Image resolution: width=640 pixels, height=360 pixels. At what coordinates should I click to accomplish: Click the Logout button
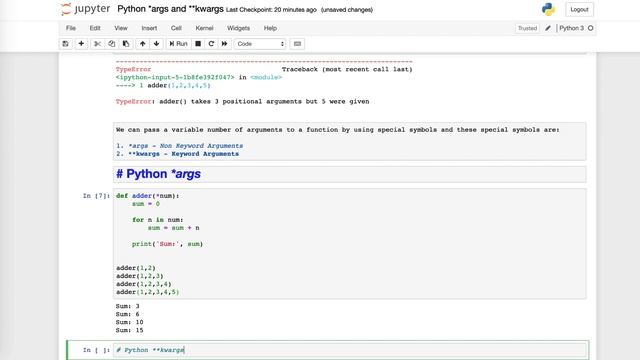(x=579, y=9)
